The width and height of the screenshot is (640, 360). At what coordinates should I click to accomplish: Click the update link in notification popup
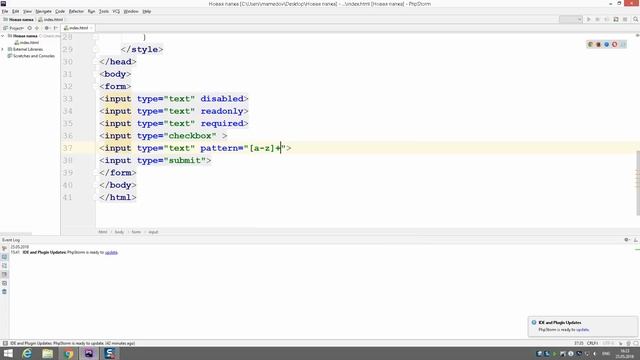[x=582, y=329]
